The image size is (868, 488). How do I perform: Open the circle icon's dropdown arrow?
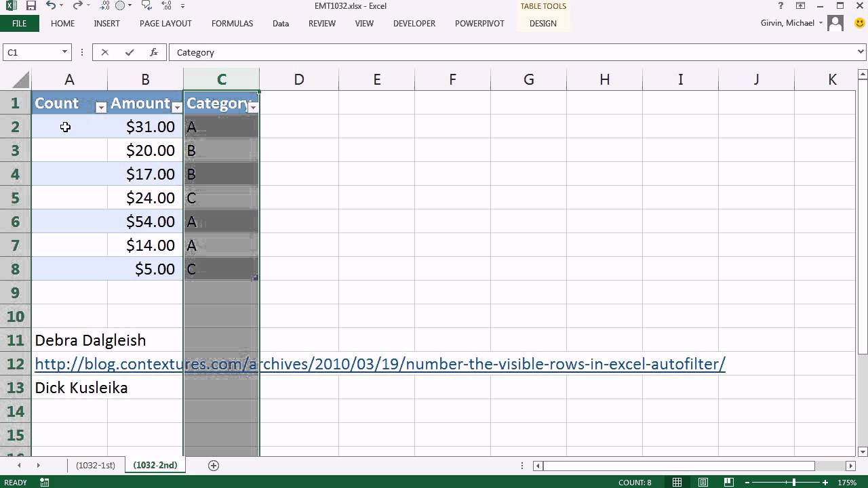coord(130,6)
